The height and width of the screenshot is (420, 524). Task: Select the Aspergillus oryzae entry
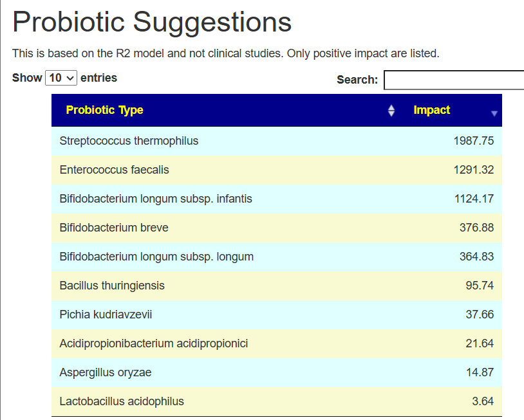click(x=106, y=372)
